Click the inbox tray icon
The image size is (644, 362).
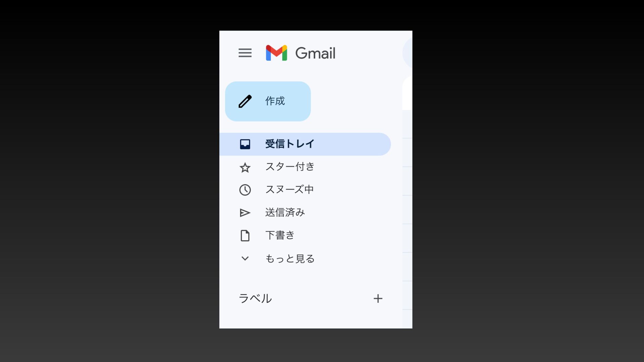point(245,144)
